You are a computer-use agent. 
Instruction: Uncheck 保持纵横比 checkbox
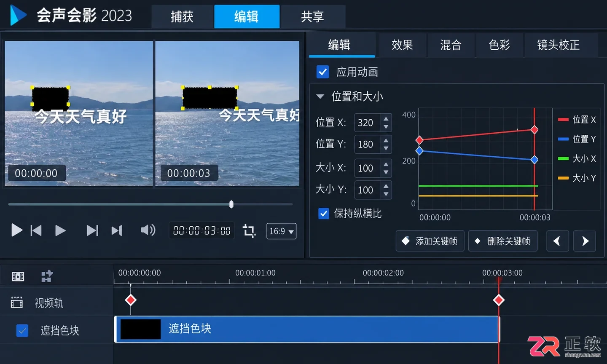(323, 214)
